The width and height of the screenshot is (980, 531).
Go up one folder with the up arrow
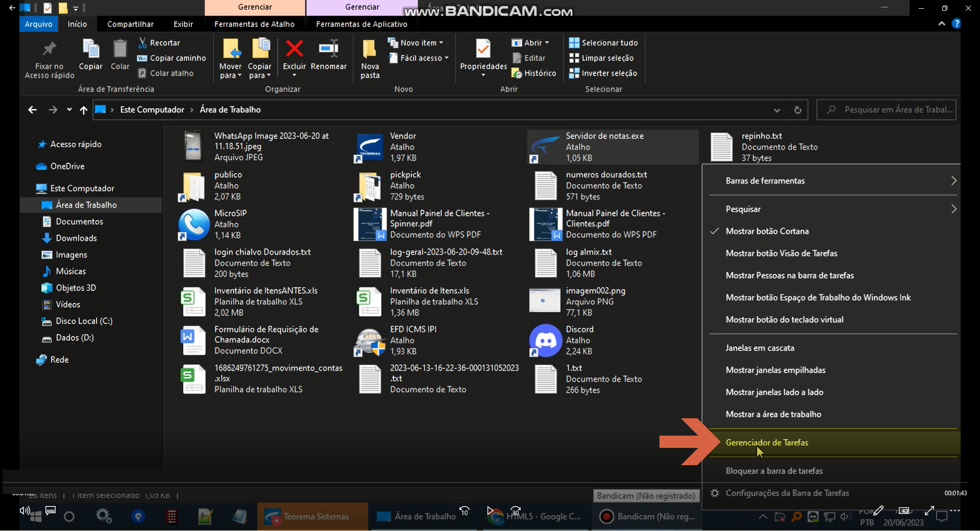(84, 110)
